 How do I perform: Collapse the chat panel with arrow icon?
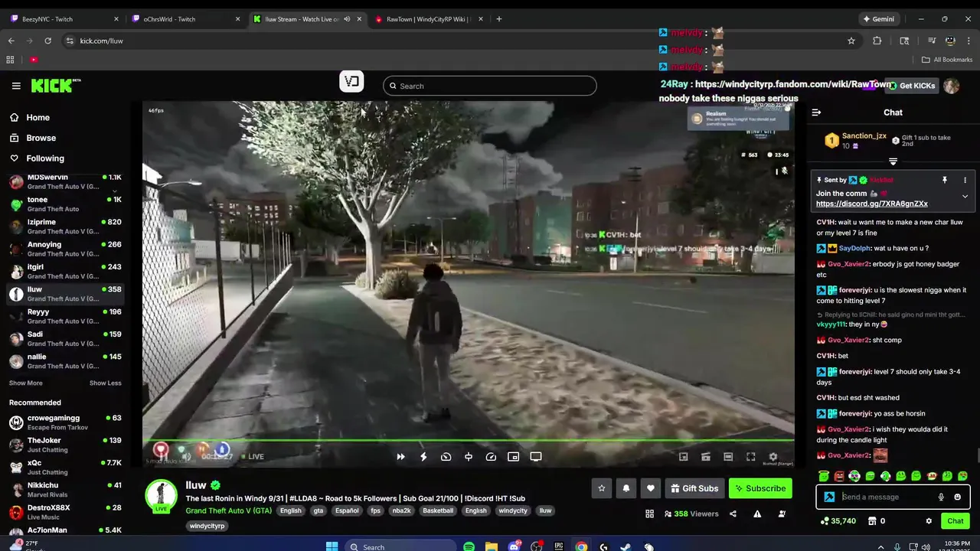pos(816,112)
